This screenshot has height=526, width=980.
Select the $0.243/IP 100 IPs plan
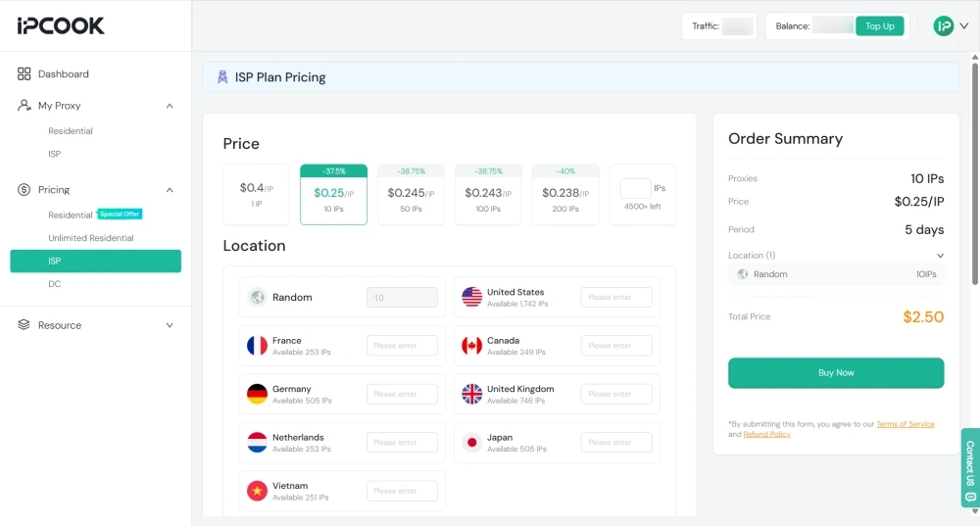coord(488,194)
